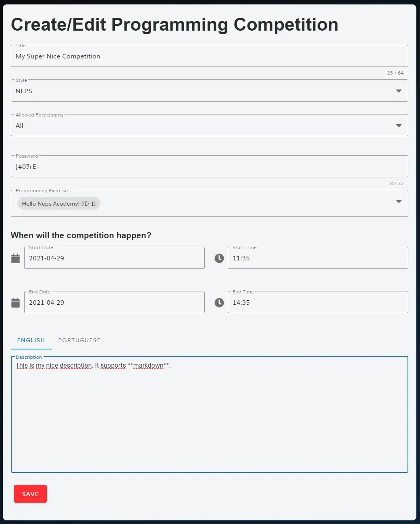420x524 pixels.
Task: Click inside the Description text area
Action: 209,414
